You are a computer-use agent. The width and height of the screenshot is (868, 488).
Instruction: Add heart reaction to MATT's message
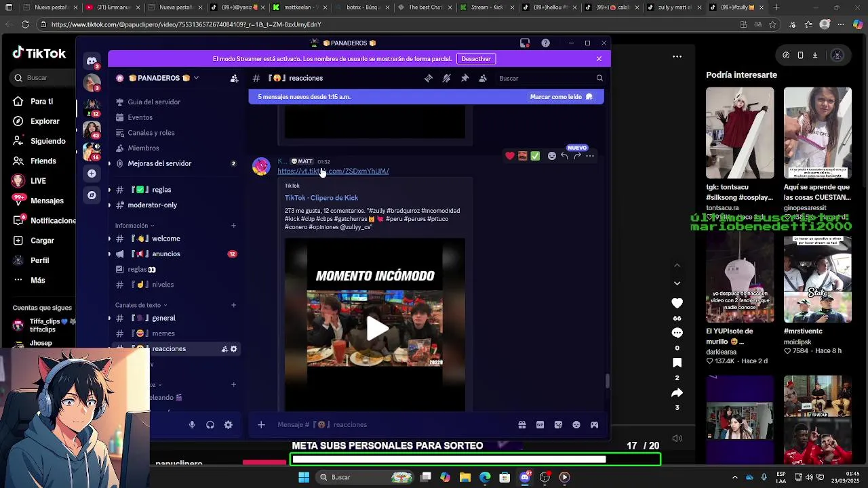tap(510, 156)
